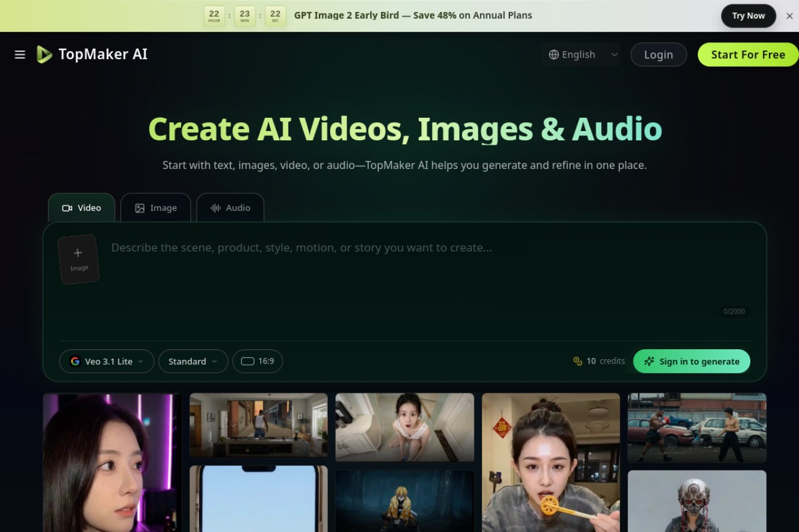This screenshot has height=532, width=799.
Task: Click the Google logo on Veo model
Action: pyautogui.click(x=76, y=361)
